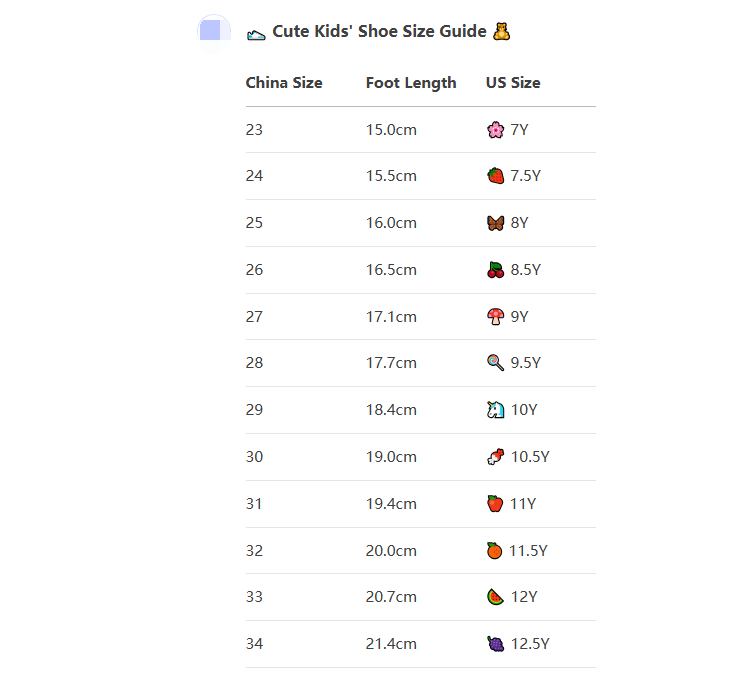Click the sneaker emoji in the title
Screen dimensions: 747x678
256,33
